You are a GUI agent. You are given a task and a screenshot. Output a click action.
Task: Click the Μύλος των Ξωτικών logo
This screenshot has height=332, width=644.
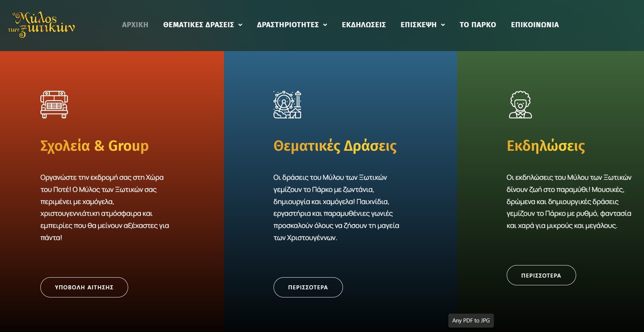[x=41, y=25]
